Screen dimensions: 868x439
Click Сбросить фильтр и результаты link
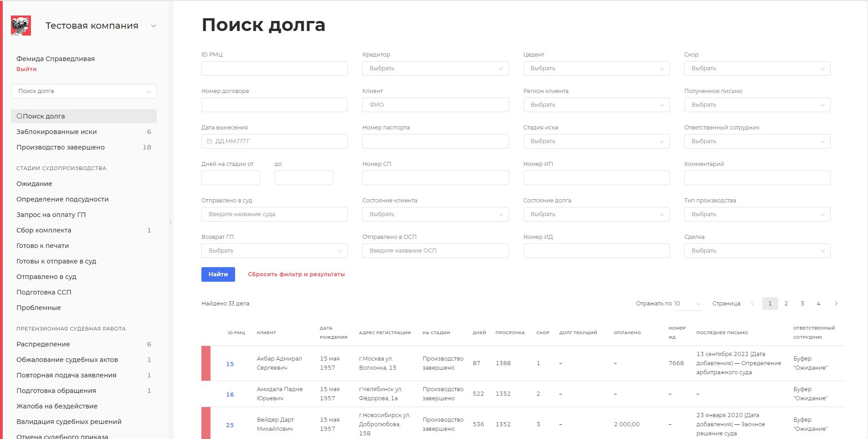coord(296,274)
